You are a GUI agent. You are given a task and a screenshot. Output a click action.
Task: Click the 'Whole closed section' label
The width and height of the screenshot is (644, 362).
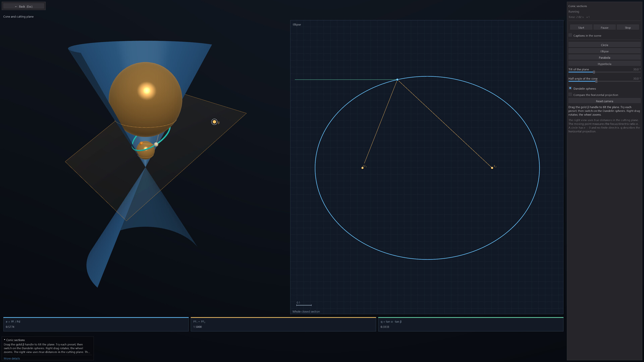tap(306, 311)
